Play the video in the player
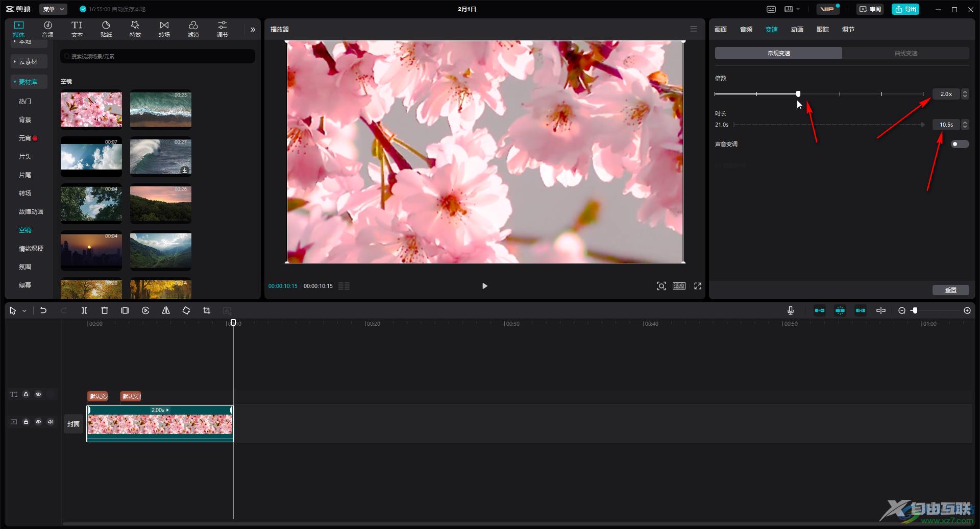980x529 pixels. 485,286
